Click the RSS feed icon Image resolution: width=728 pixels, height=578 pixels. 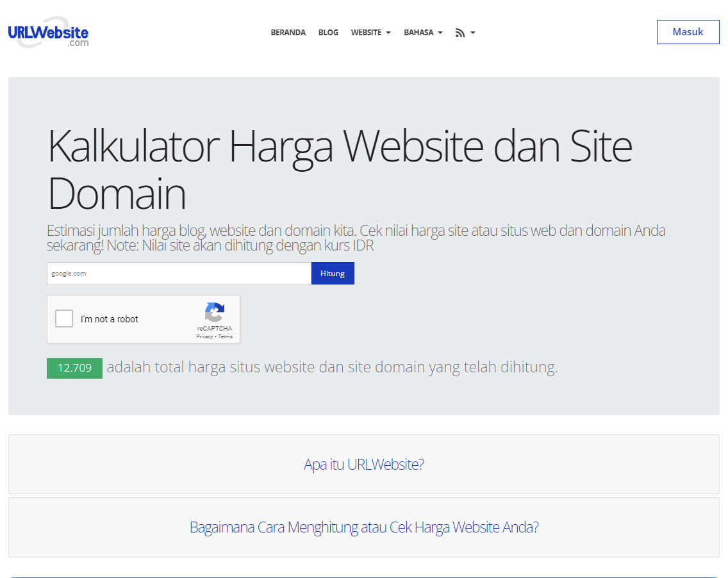click(460, 33)
